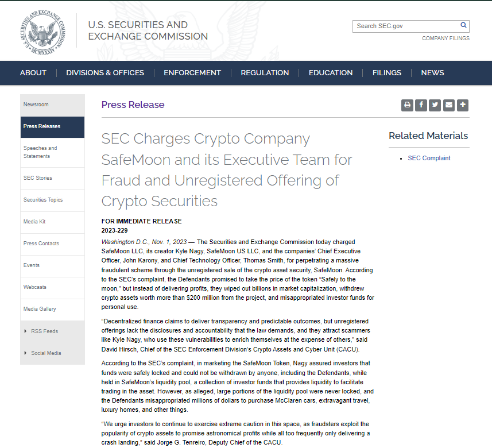
Task: Email this press release via envelope icon
Action: 448,105
